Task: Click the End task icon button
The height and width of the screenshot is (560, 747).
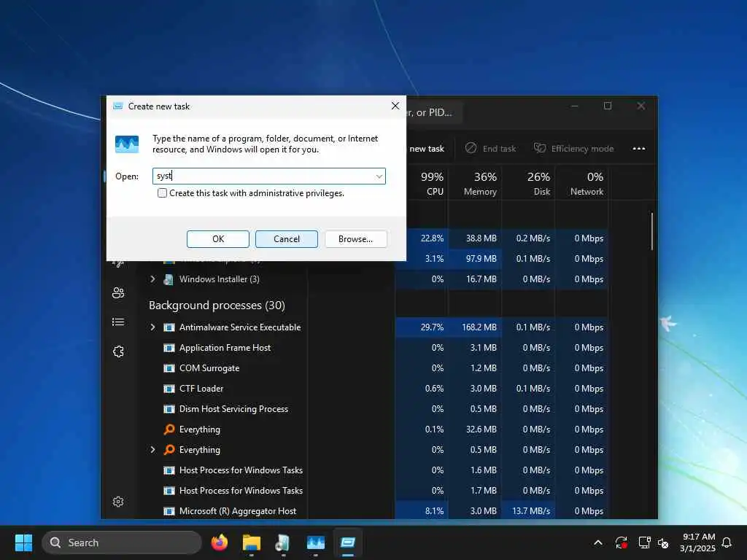Action: click(x=471, y=148)
